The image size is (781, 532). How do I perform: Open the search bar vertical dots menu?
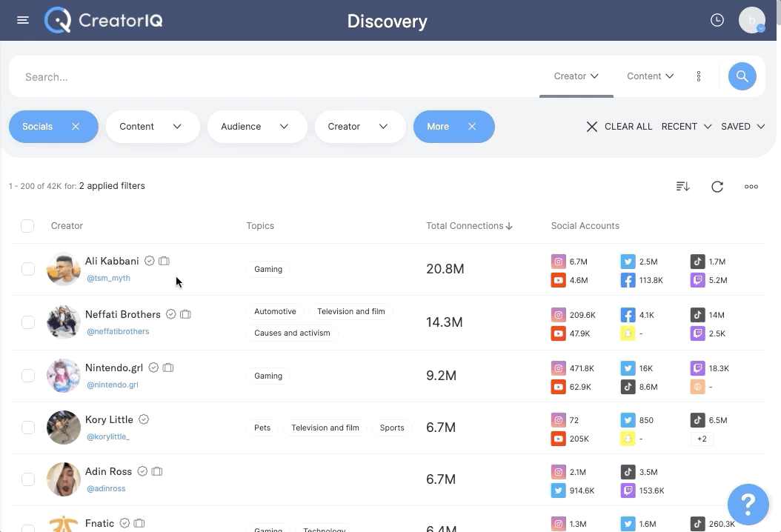[698, 76]
